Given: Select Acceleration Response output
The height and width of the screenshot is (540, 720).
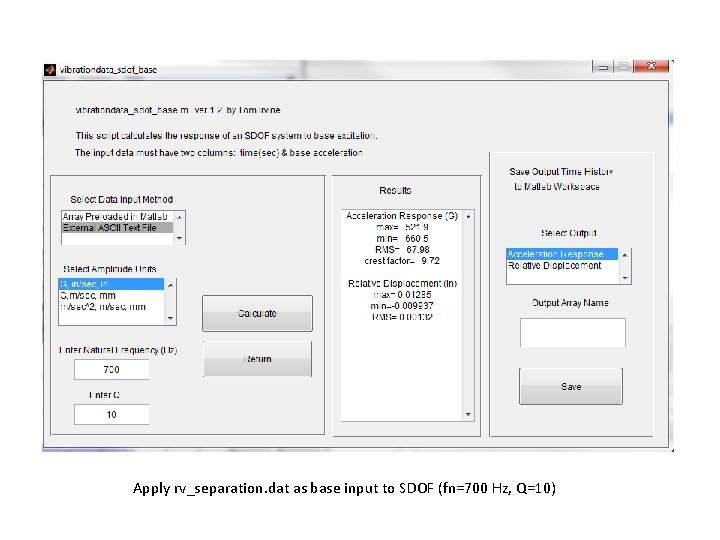Looking at the screenshot, I should click(x=562, y=254).
